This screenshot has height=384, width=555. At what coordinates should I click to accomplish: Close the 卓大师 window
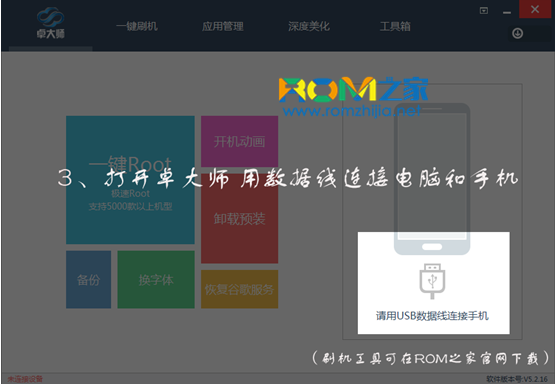[535, 9]
